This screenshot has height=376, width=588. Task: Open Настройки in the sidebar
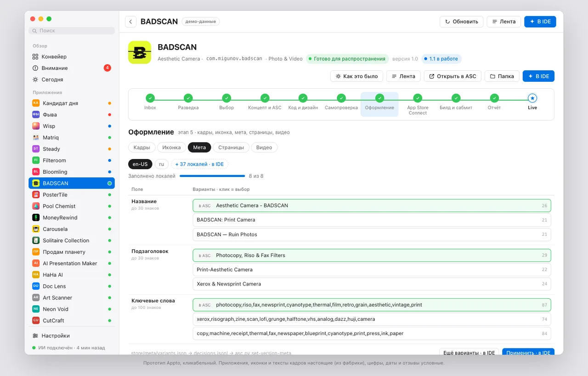click(72, 336)
